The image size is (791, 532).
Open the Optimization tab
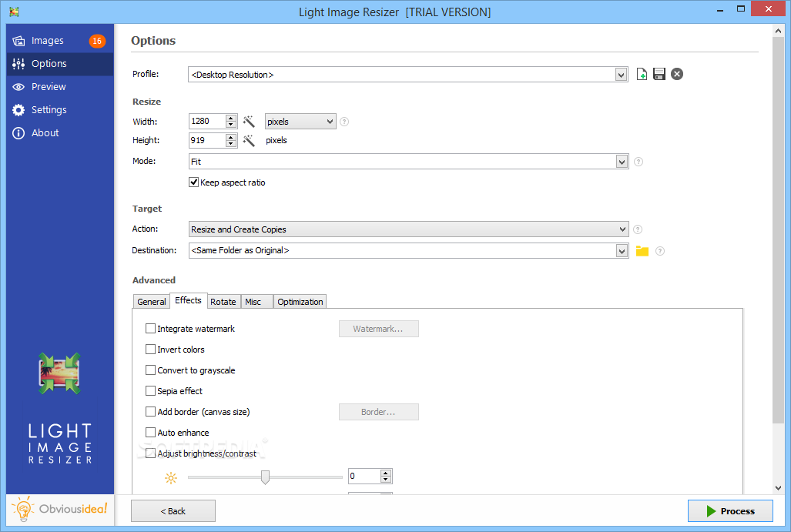300,302
